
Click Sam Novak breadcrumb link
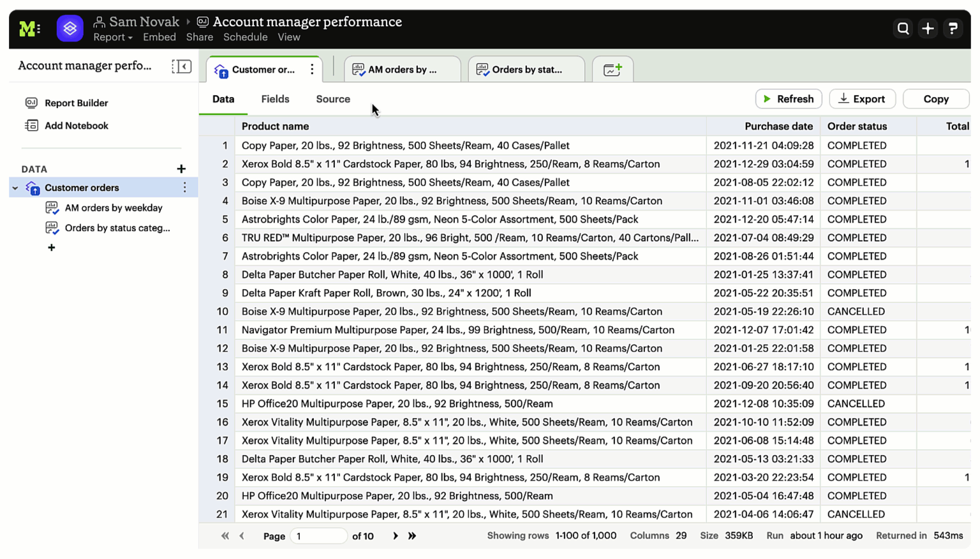pos(144,22)
